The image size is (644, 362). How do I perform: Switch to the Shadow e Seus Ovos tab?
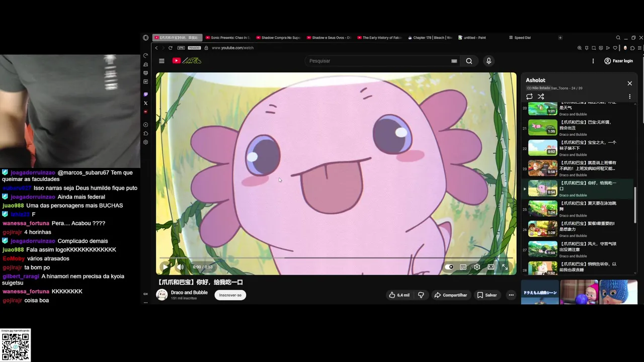click(x=329, y=38)
